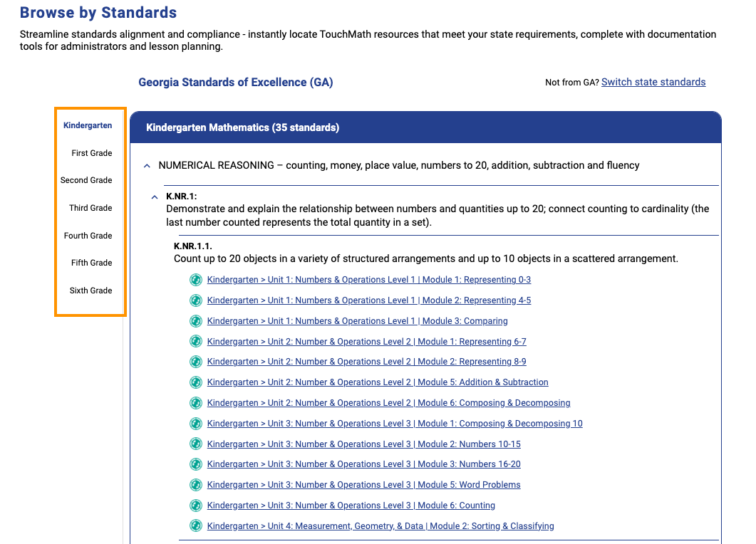
Task: Open Unit 2 Module 6: Composing & Decomposing link
Action: pos(388,403)
